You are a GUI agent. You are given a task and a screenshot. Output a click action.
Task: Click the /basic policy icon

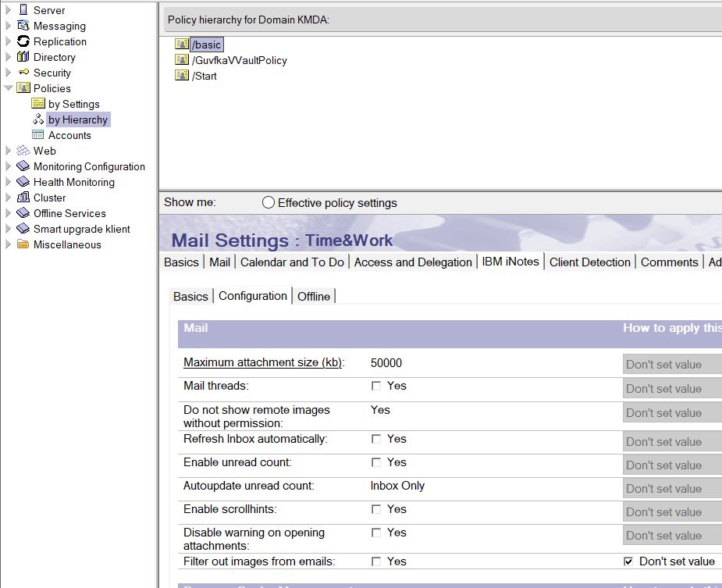[x=182, y=45]
